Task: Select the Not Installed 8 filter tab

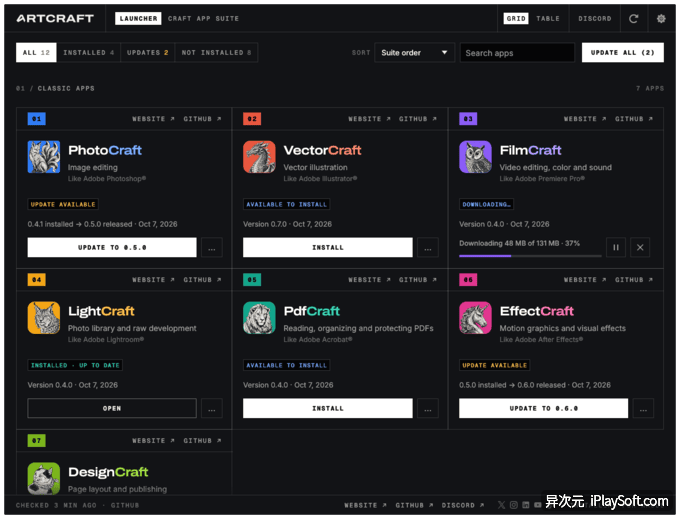Action: 216,52
